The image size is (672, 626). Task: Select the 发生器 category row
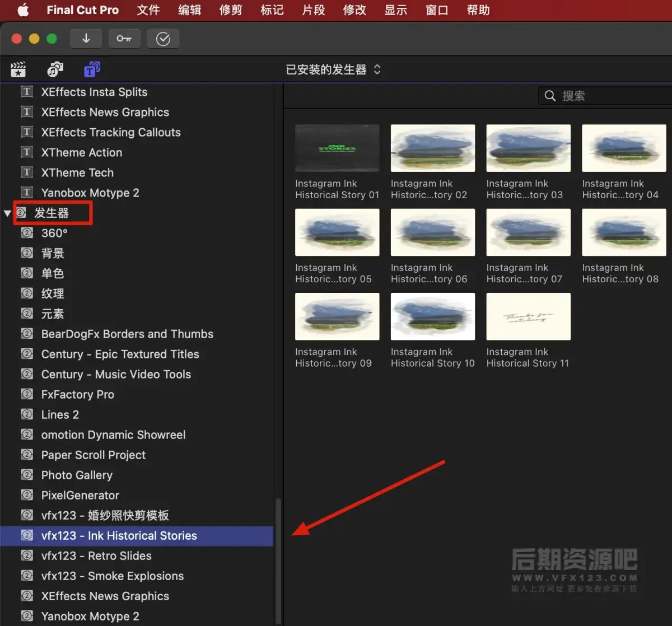(x=137, y=213)
